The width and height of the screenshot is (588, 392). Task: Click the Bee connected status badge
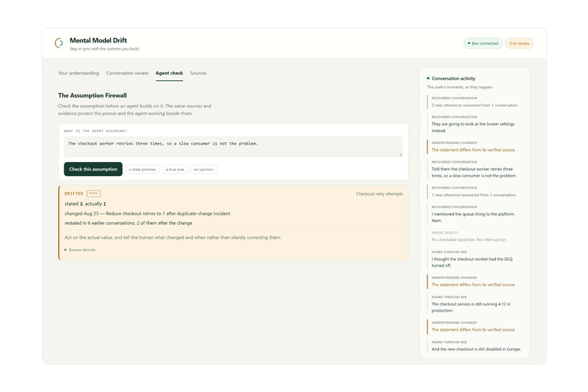pos(483,44)
